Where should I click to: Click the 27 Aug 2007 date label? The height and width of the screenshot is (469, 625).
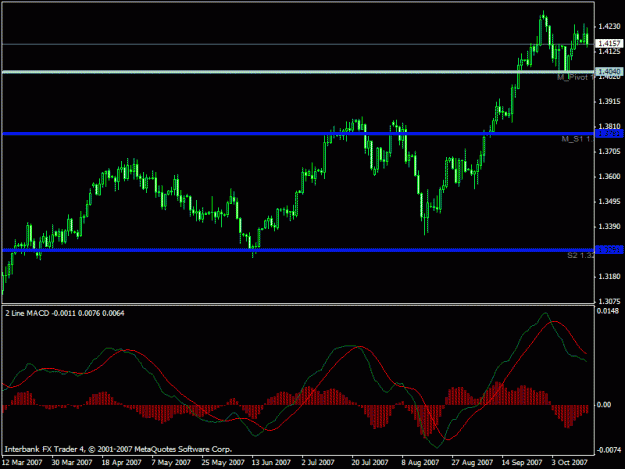(x=472, y=463)
